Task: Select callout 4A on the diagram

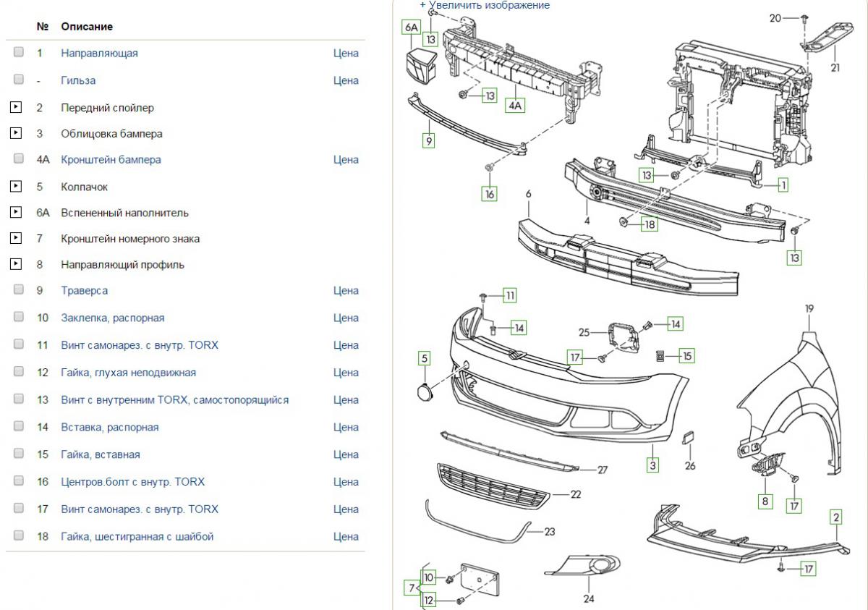Action: tap(515, 106)
